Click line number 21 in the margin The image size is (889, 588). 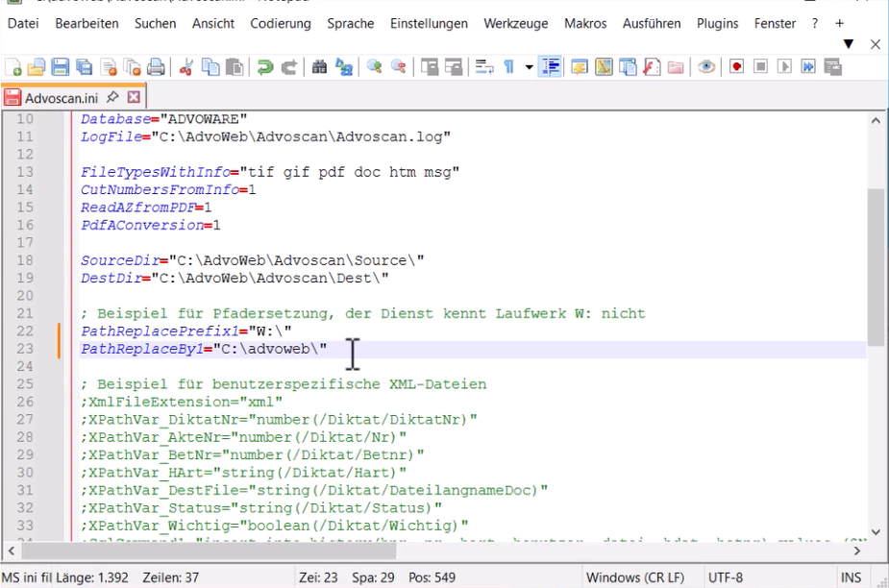pos(25,313)
